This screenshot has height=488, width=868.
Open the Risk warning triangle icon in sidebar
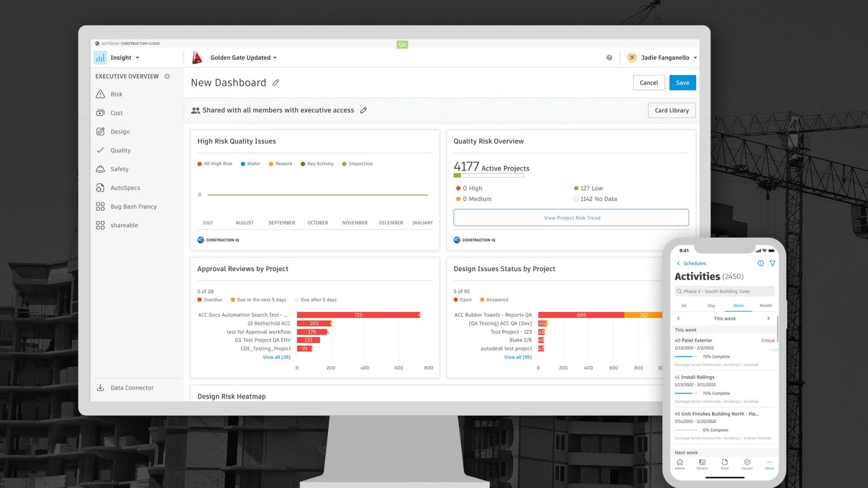[100, 94]
